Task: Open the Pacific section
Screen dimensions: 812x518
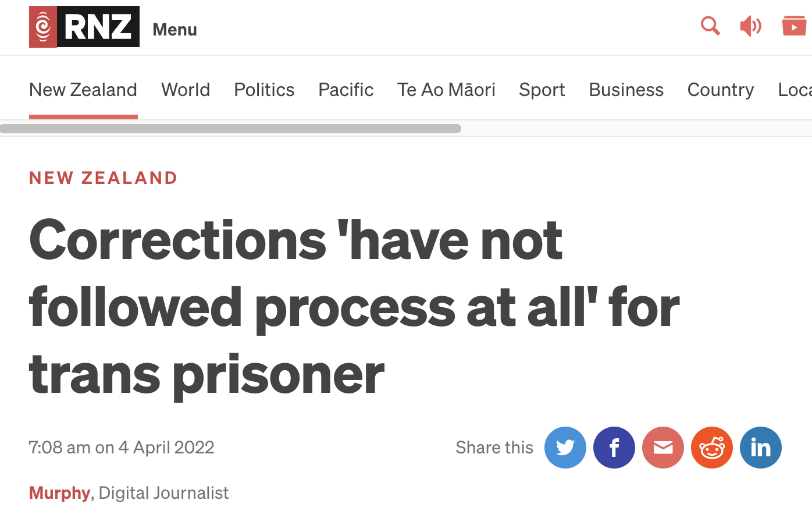Action: (346, 90)
